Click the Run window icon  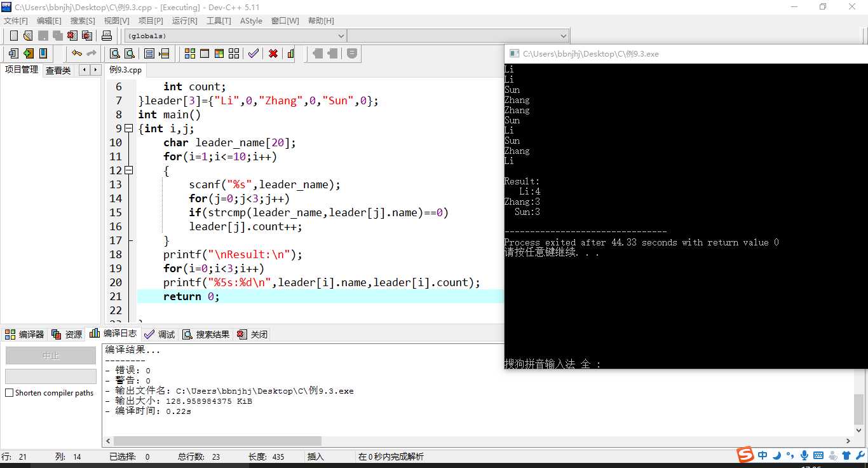(204, 53)
